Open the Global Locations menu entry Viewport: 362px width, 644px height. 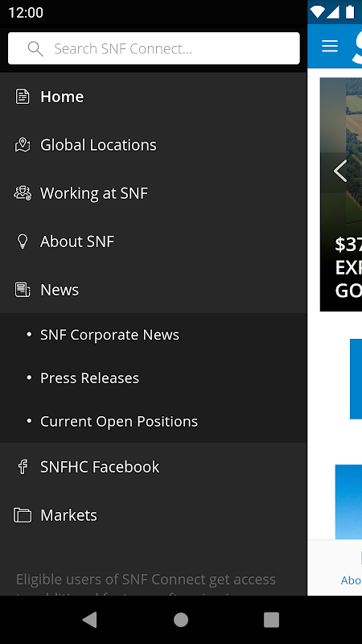(x=154, y=145)
